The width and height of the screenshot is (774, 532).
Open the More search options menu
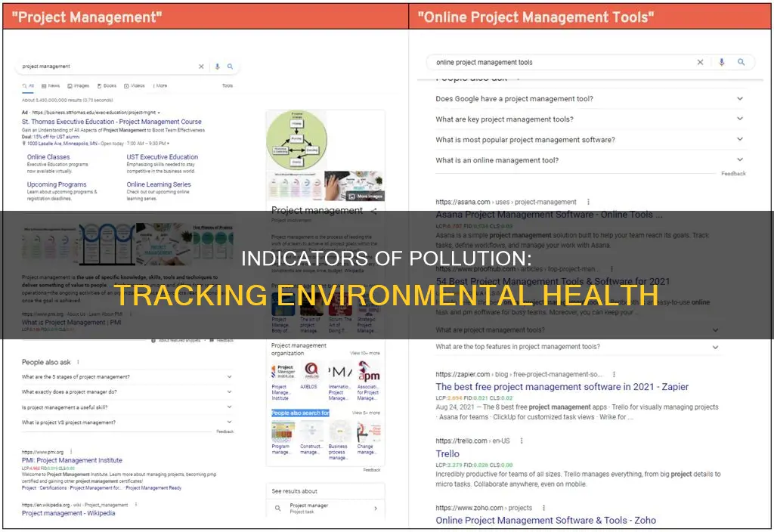160,86
